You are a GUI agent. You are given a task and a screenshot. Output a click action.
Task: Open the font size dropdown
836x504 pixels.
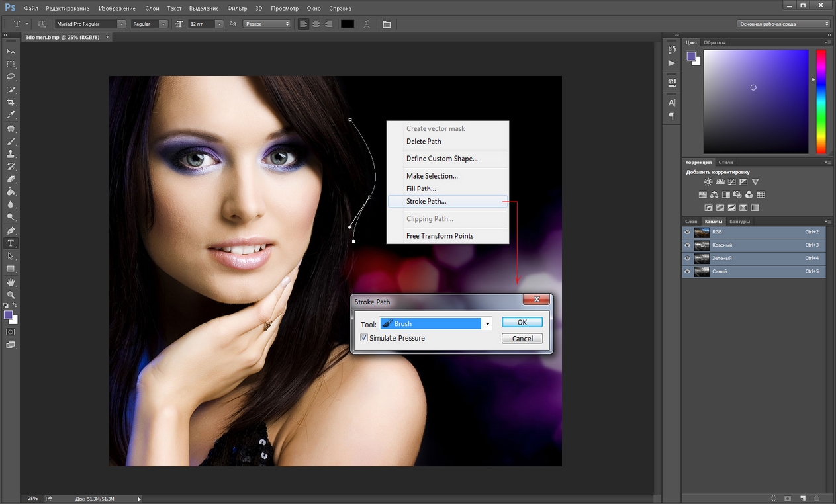click(x=219, y=24)
